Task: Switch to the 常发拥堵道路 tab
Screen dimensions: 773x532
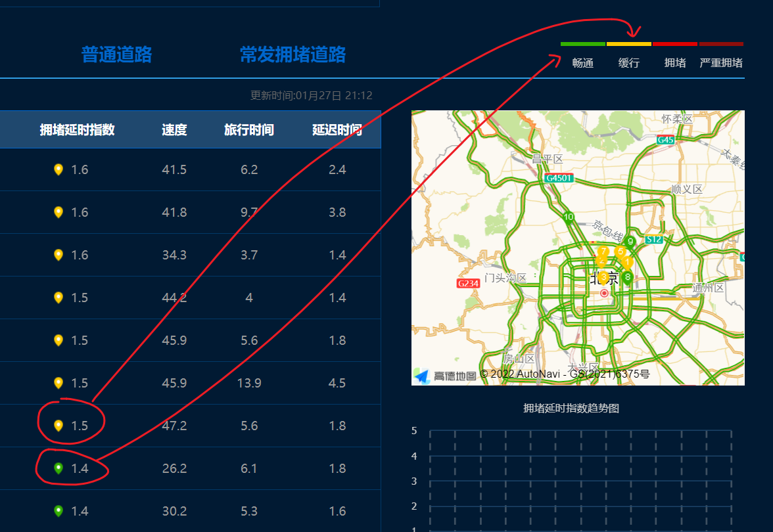Action: pos(293,55)
